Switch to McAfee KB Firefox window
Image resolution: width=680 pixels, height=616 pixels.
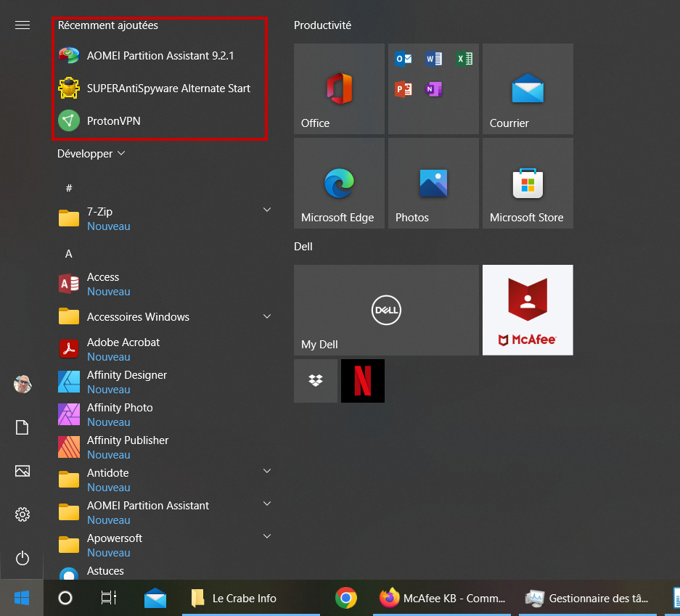(442, 598)
